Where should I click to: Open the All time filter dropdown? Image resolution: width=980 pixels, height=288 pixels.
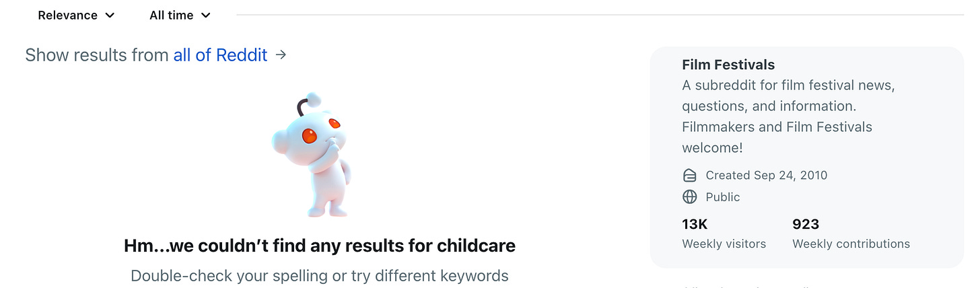[180, 15]
